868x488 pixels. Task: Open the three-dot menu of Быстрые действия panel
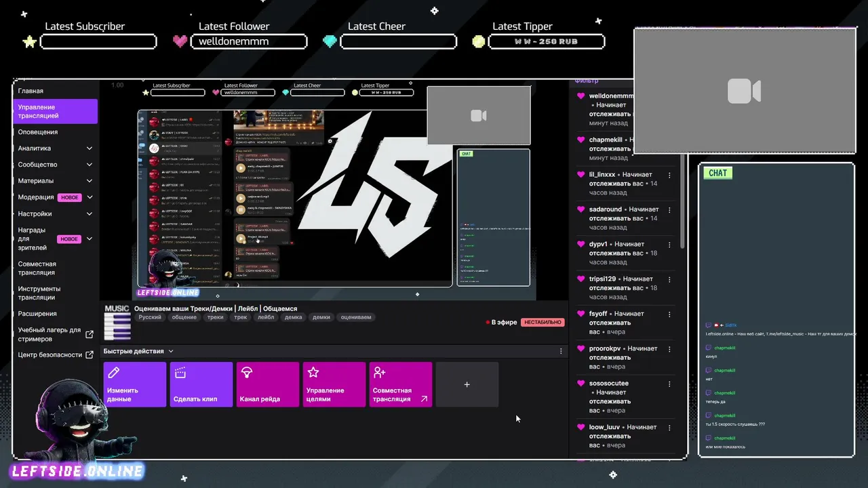561,351
